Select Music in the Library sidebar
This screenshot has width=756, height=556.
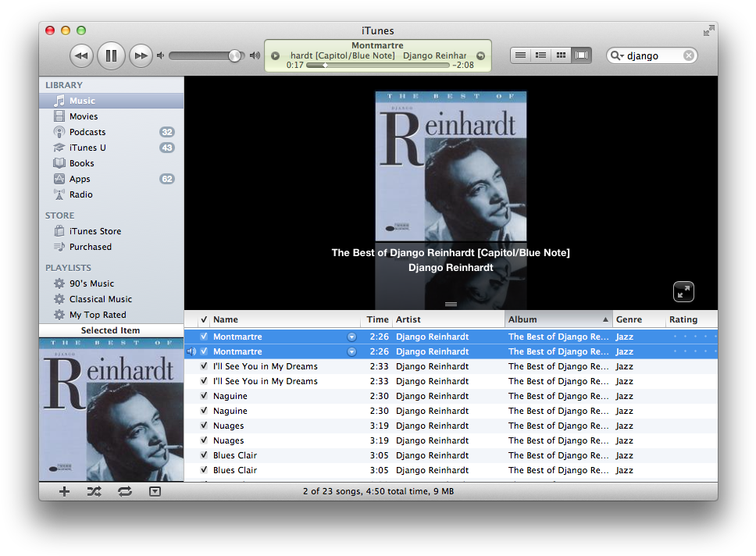(112, 101)
